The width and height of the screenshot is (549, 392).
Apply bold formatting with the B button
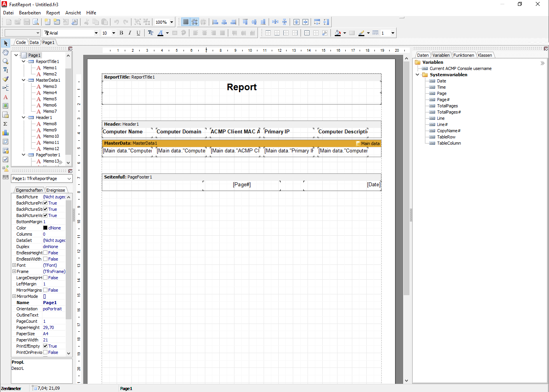click(x=121, y=33)
